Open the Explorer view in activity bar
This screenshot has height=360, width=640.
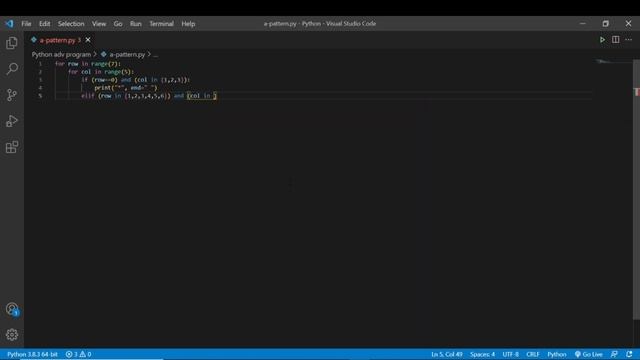pyautogui.click(x=12, y=43)
